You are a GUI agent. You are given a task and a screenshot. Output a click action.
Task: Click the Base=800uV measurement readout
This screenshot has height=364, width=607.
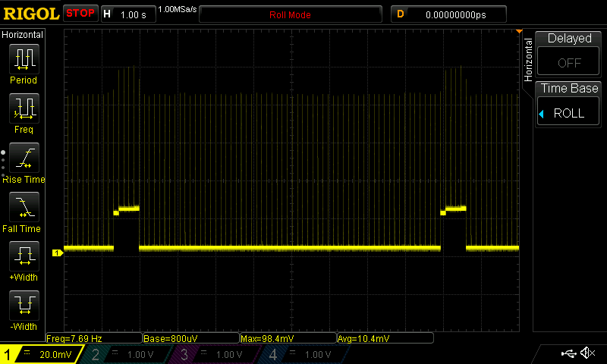pyautogui.click(x=191, y=338)
